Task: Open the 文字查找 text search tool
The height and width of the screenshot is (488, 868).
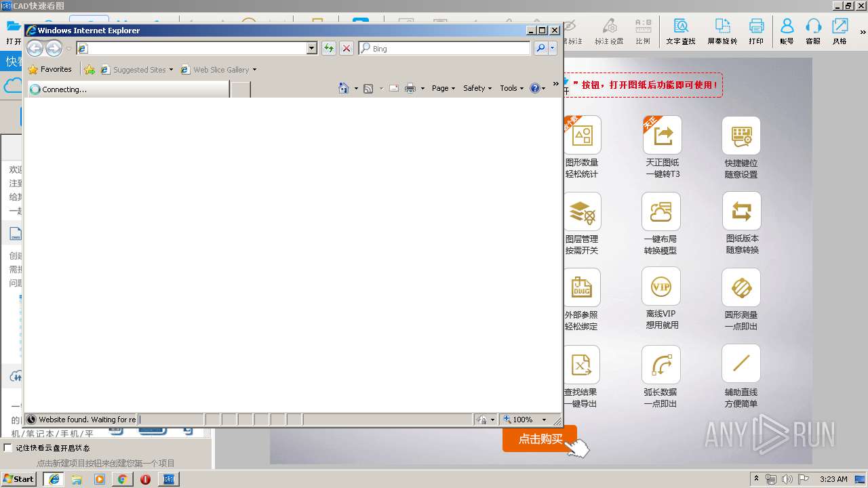Action: [x=681, y=31]
